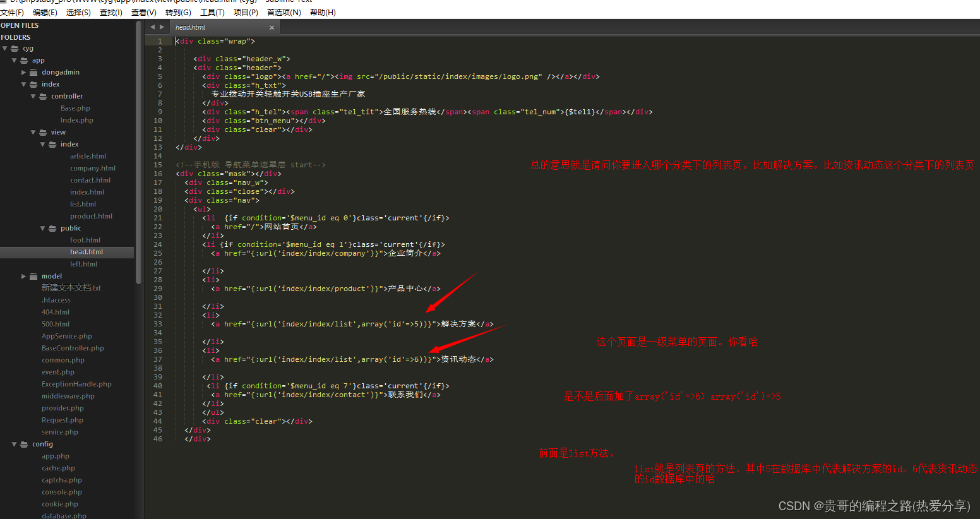Click the config folder icon
The width and height of the screenshot is (980, 519).
click(x=24, y=444)
